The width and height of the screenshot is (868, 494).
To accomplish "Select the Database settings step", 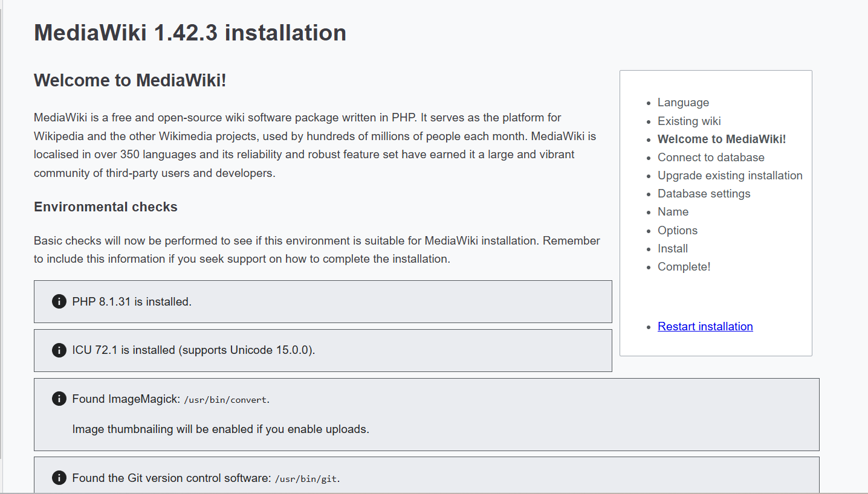I will (x=704, y=193).
